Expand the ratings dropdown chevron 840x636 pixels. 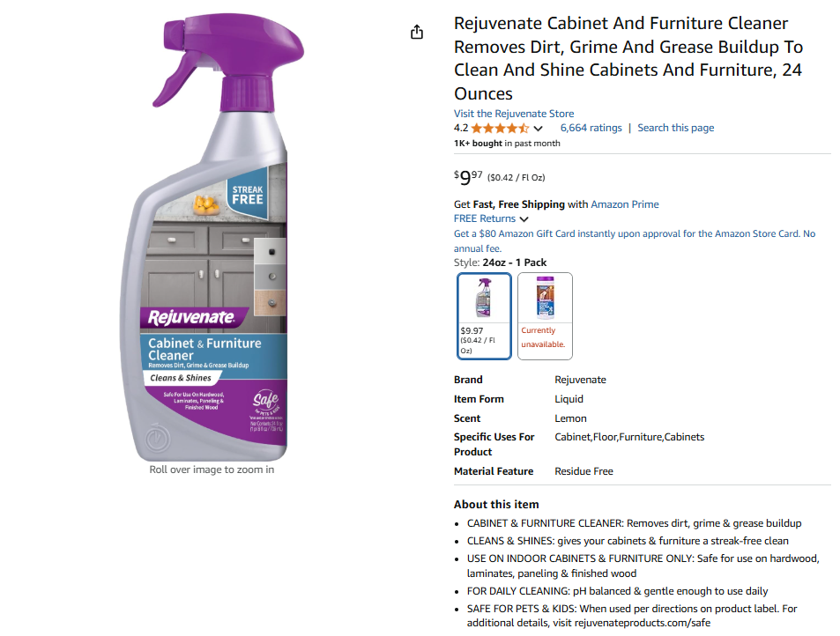click(x=539, y=129)
